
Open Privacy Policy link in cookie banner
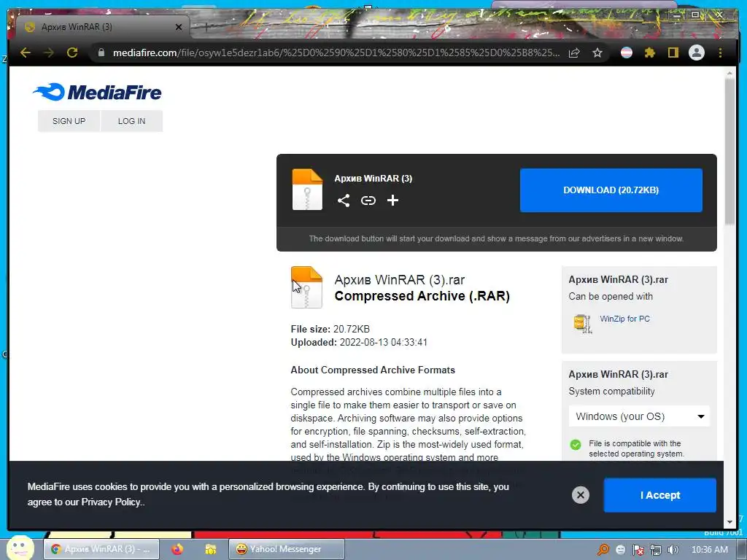(111, 502)
